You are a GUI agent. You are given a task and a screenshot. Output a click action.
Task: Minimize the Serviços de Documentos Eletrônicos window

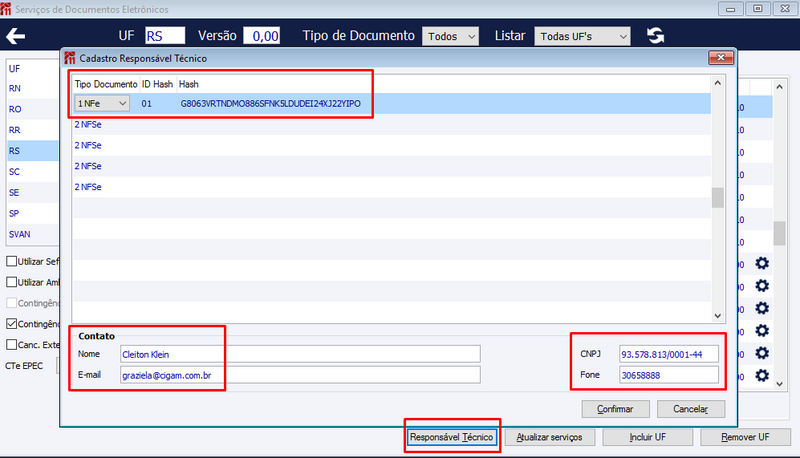730,9
